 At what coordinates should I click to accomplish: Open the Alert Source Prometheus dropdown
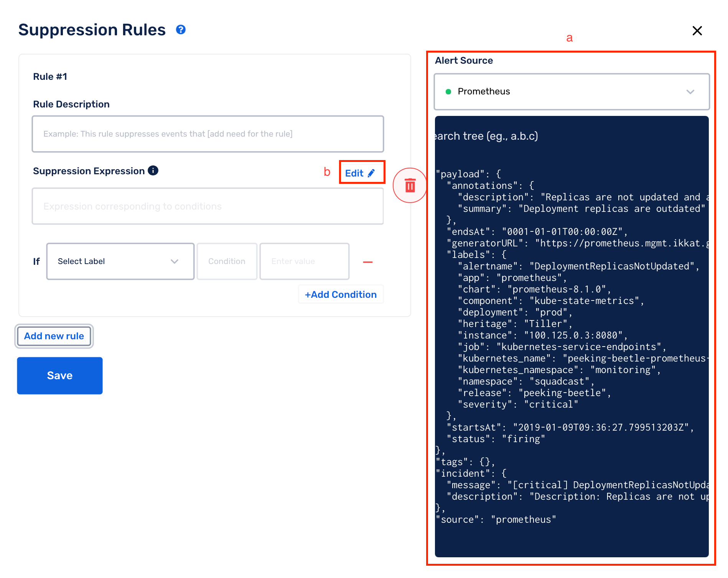tap(572, 92)
